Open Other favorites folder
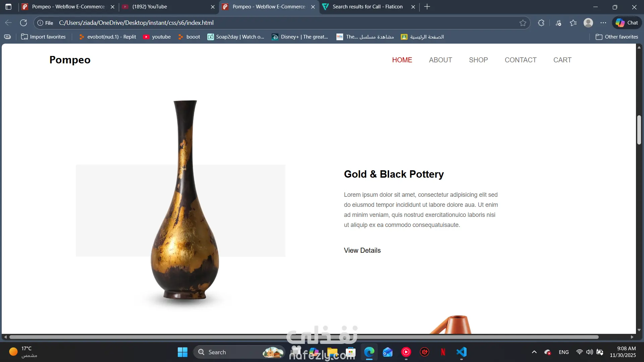644x362 pixels. click(x=617, y=37)
